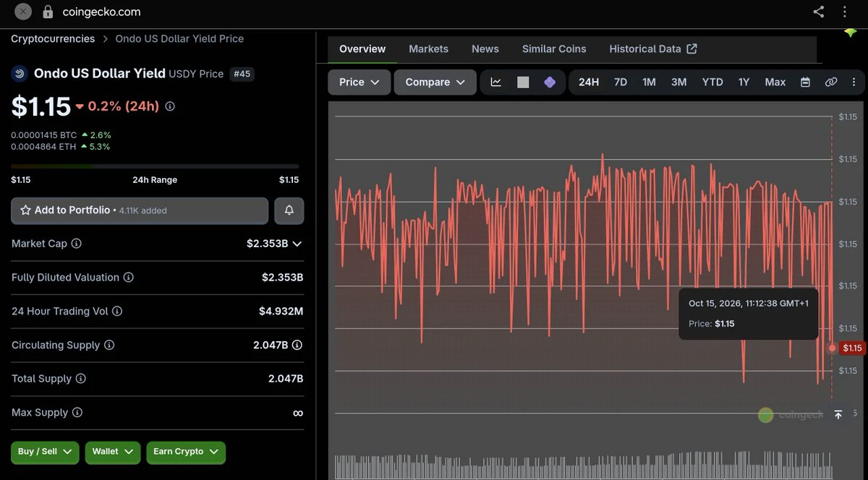Open the Compare dropdown
Image resolution: width=868 pixels, height=480 pixels.
[x=435, y=82]
